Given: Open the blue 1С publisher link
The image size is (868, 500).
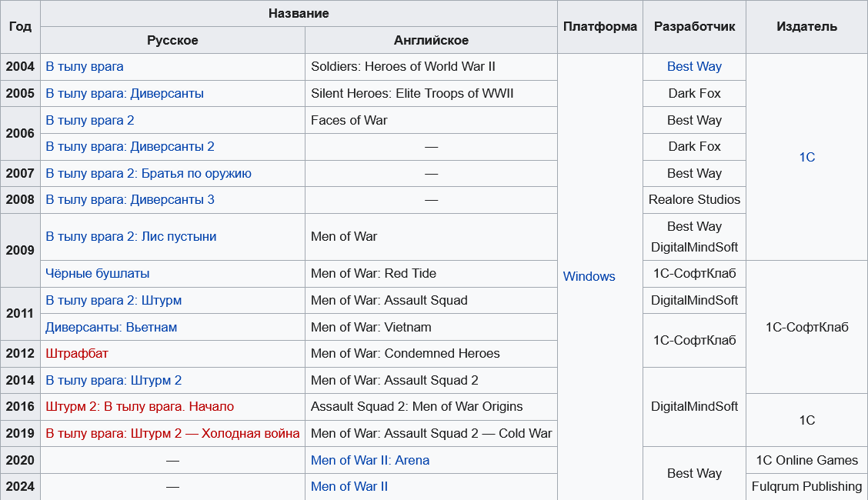Looking at the screenshot, I should pyautogui.click(x=806, y=158).
